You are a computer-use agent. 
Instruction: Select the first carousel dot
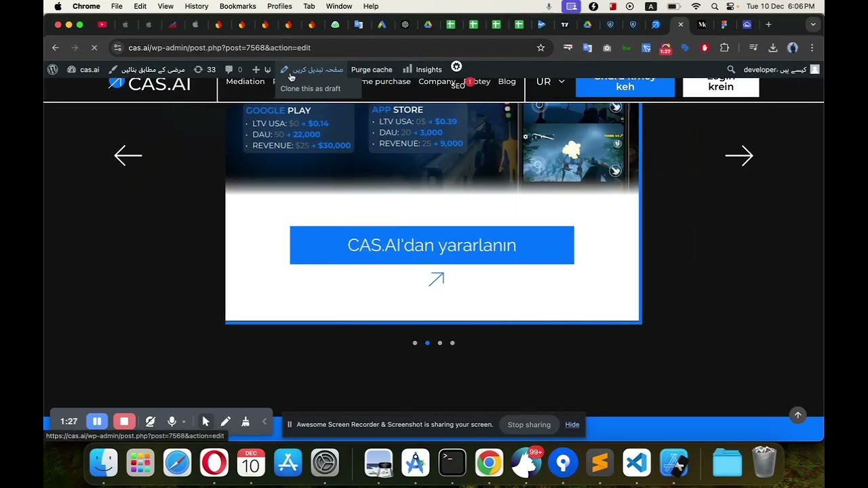[415, 343]
